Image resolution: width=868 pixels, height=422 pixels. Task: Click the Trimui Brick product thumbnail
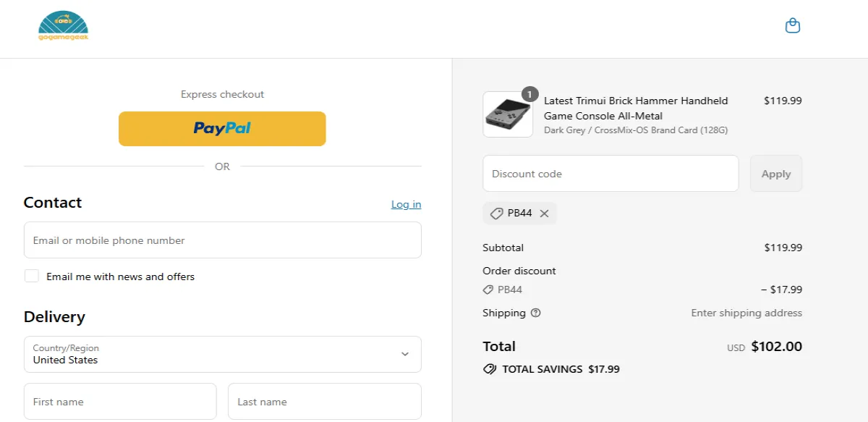pyautogui.click(x=507, y=114)
